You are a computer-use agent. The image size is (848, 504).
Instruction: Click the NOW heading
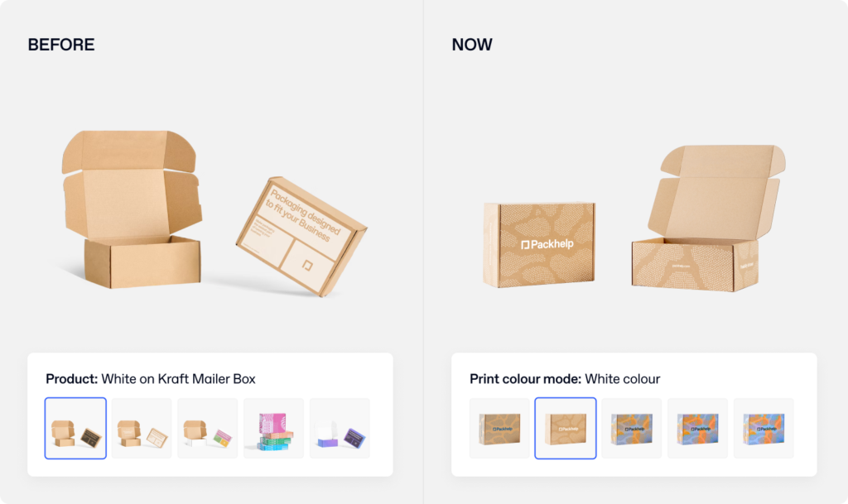coord(472,45)
